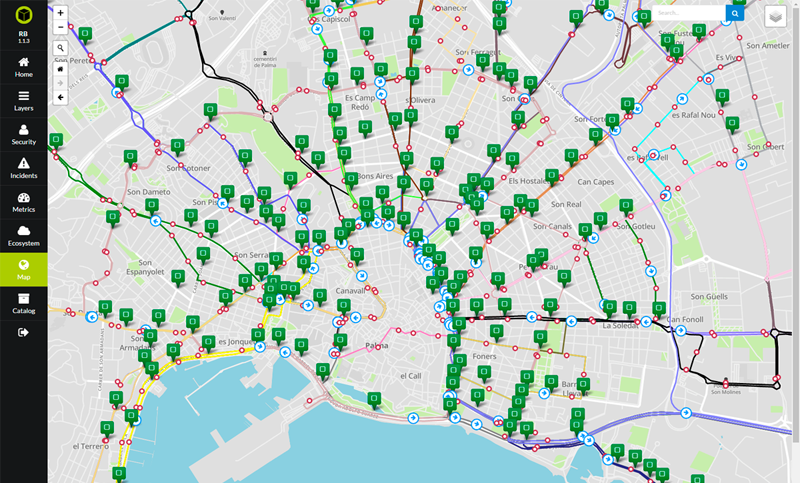Click the blue search button
Screen dimensions: 800x483
tap(735, 13)
